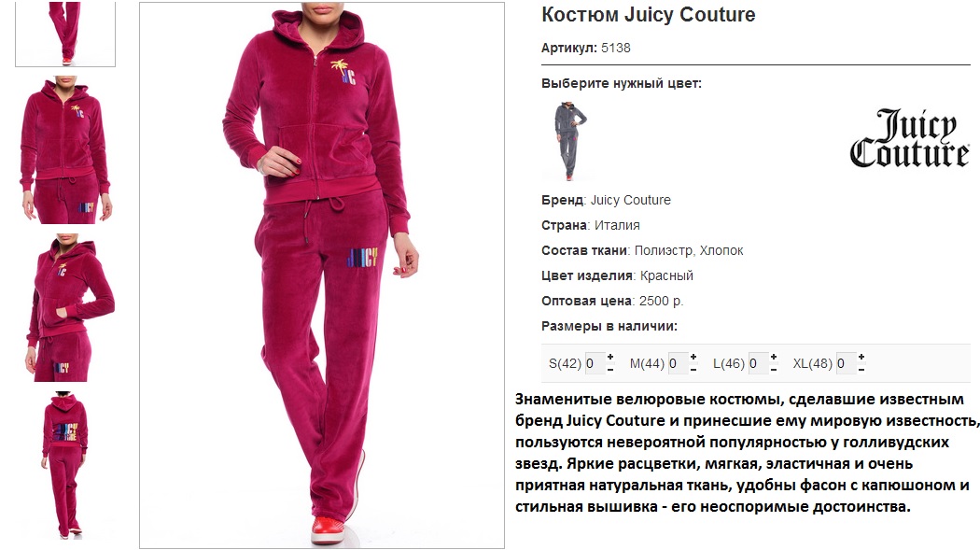
Task: Increase XL(48) quantity with plus
Action: [861, 357]
